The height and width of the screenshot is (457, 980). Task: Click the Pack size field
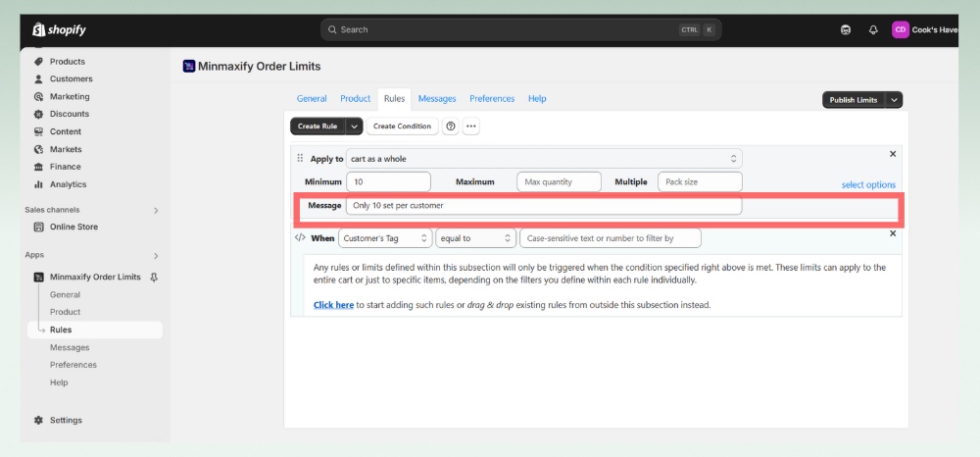(700, 182)
